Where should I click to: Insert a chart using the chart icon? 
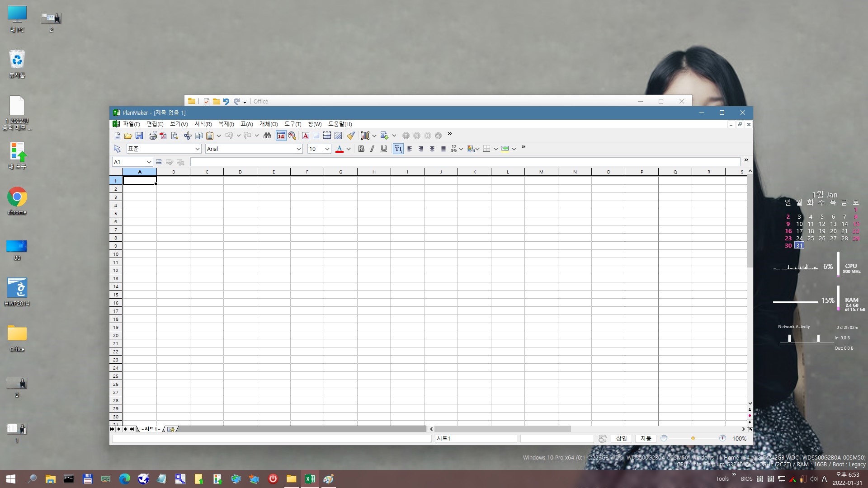(x=365, y=136)
